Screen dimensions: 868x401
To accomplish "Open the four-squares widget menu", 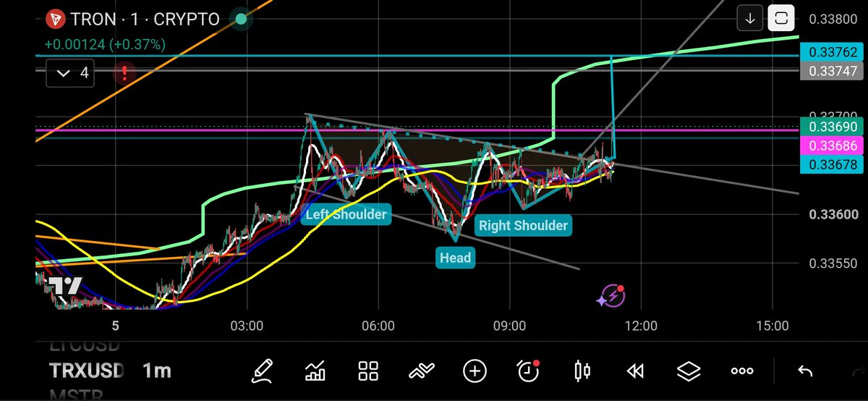I will (x=369, y=371).
